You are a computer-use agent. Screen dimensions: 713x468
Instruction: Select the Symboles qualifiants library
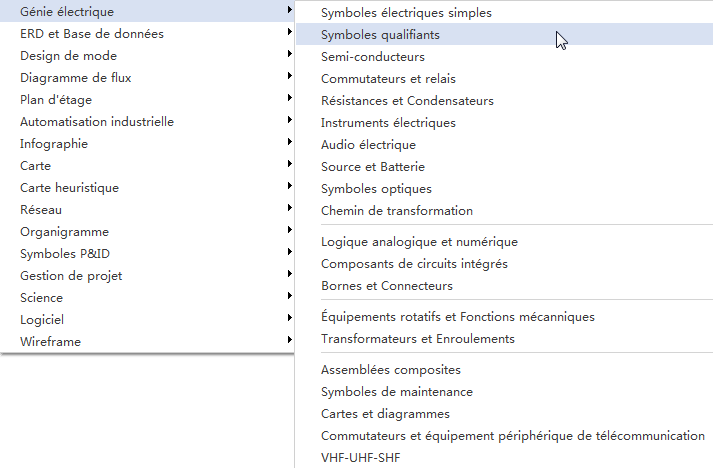[x=380, y=35]
